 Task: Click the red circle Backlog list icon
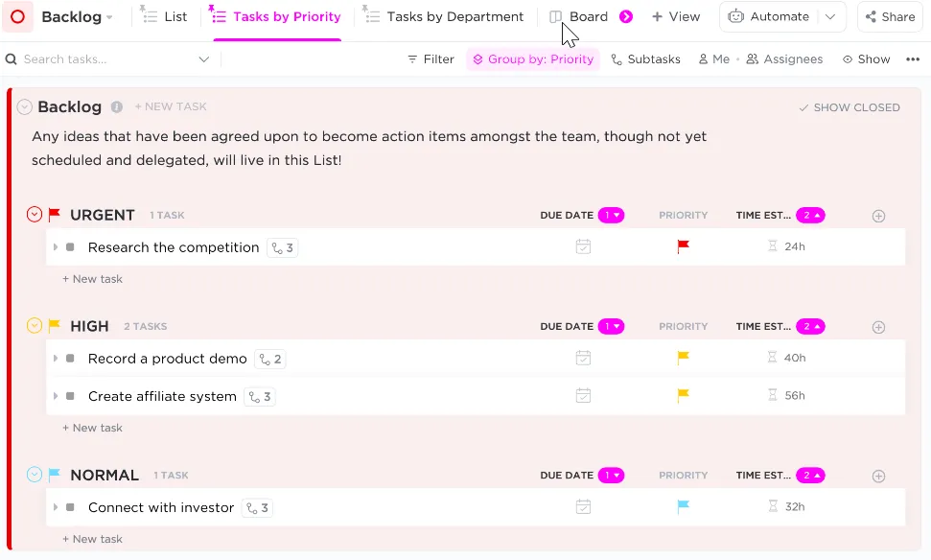(17, 16)
